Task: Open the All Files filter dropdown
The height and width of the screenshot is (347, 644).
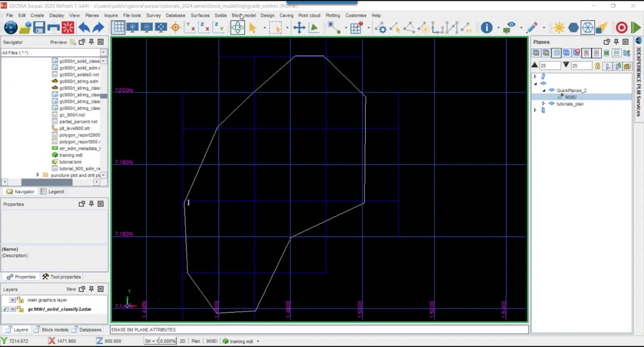Action: tap(103, 52)
